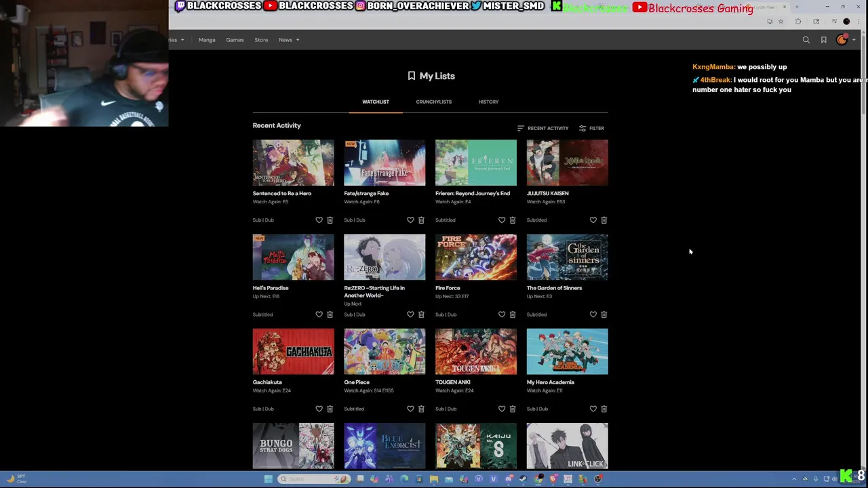
Task: Remove TOUGEN ANKI via trash icon
Action: [513, 409]
